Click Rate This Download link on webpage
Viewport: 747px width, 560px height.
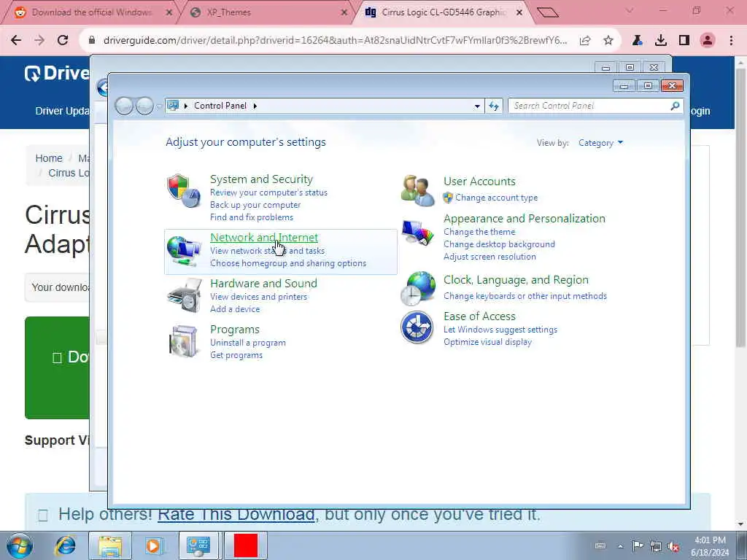click(x=236, y=515)
